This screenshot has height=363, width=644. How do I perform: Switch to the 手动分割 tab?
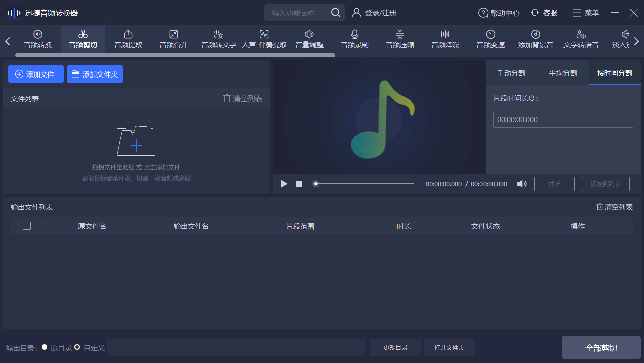pos(511,72)
